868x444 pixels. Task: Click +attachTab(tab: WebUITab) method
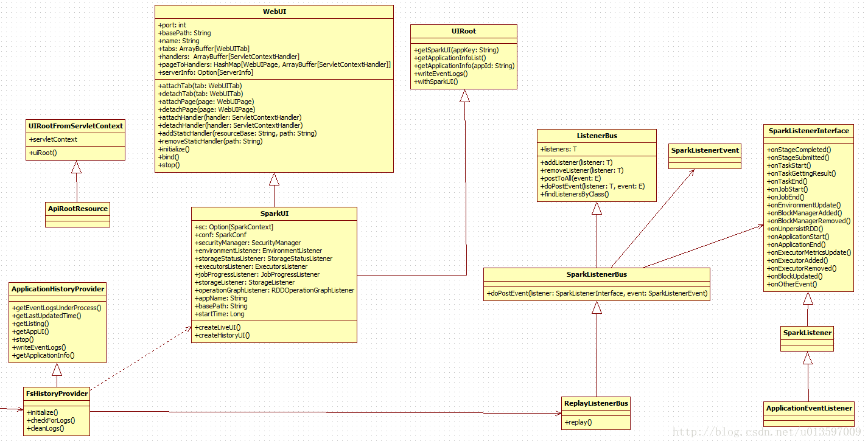click(200, 86)
